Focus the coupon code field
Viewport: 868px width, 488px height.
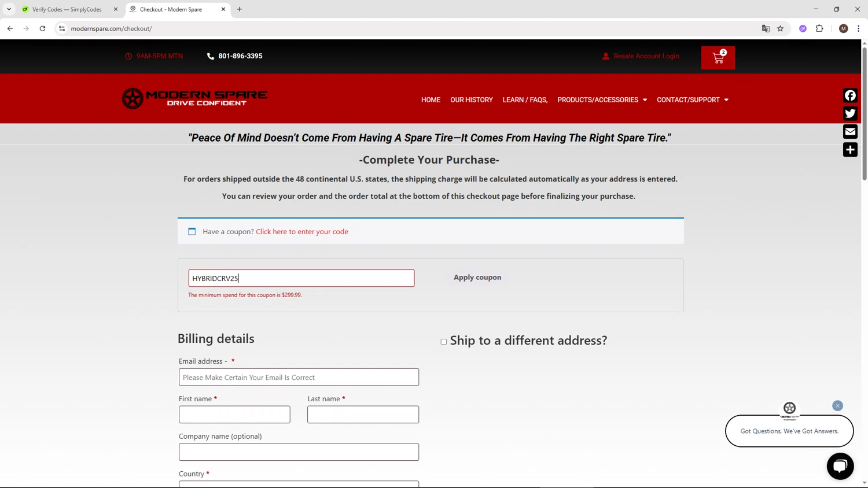pyautogui.click(x=301, y=278)
